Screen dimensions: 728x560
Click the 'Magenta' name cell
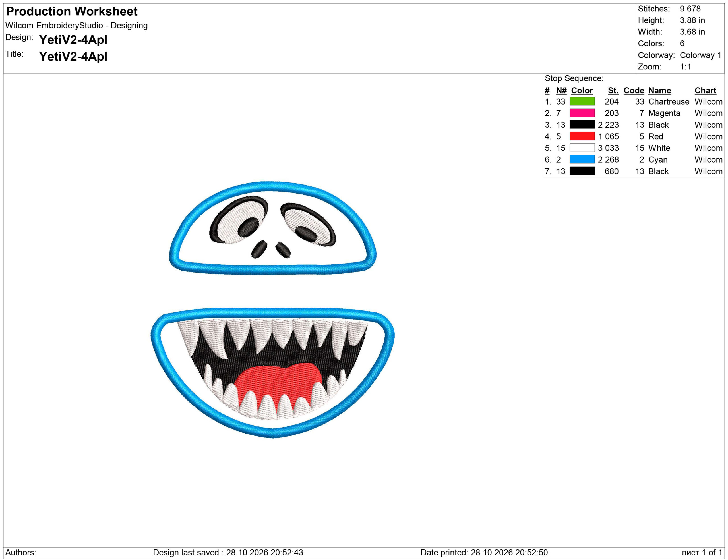[664, 113]
